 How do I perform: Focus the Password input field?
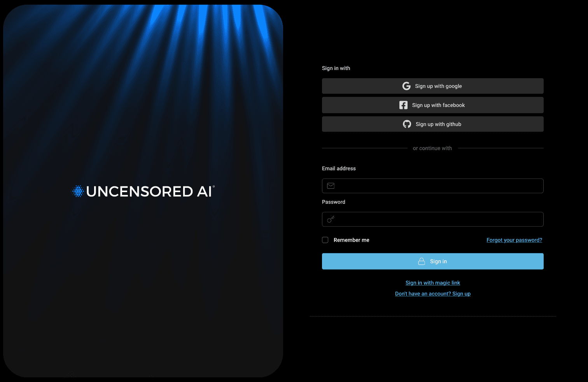pyautogui.click(x=433, y=219)
